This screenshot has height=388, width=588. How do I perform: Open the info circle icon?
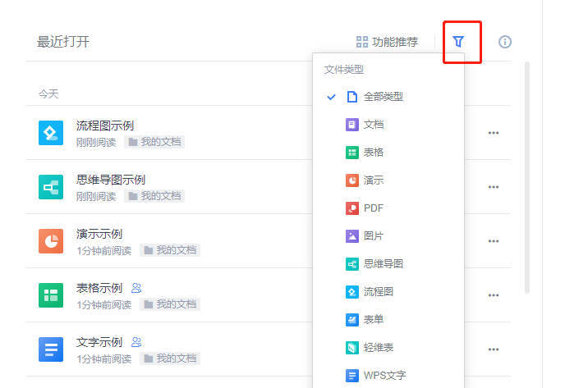coord(505,42)
